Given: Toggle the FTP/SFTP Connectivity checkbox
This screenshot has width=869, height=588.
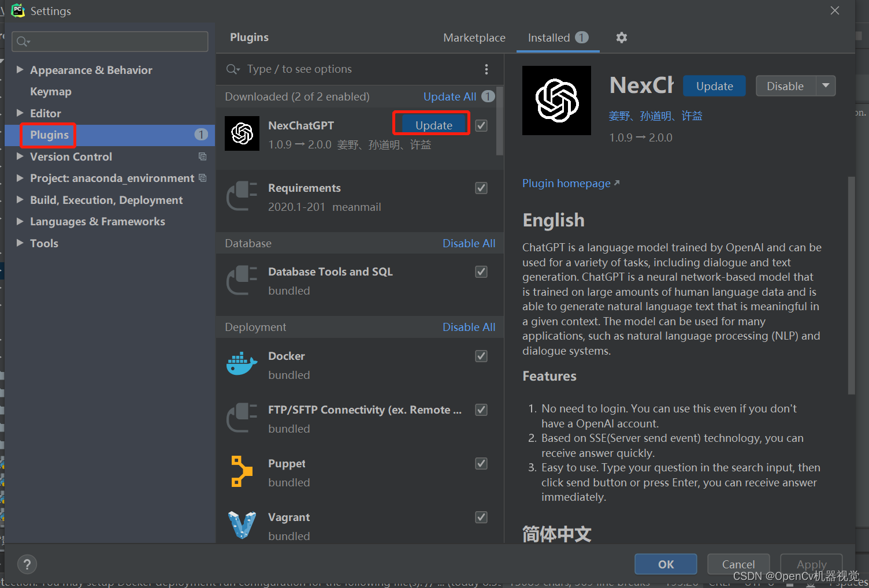Looking at the screenshot, I should [x=481, y=410].
